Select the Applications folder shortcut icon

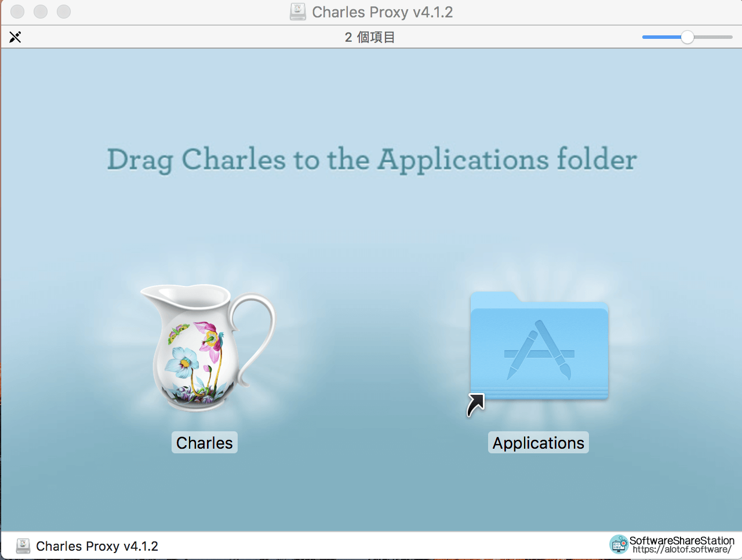point(539,352)
